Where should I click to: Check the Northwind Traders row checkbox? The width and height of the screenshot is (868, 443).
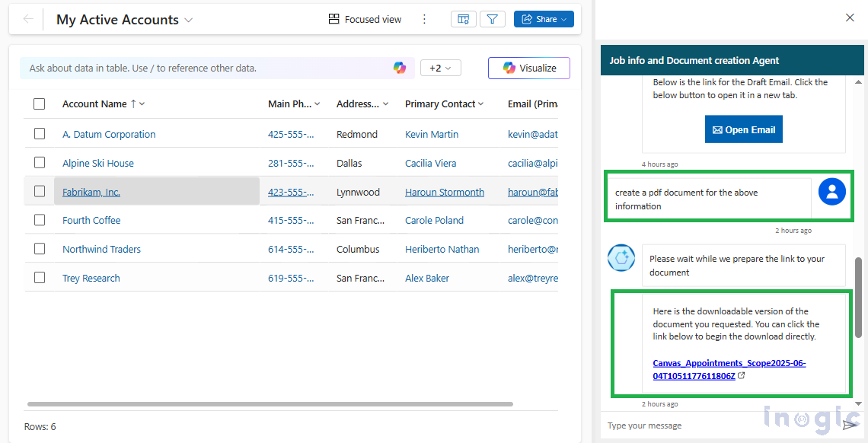pyautogui.click(x=40, y=249)
